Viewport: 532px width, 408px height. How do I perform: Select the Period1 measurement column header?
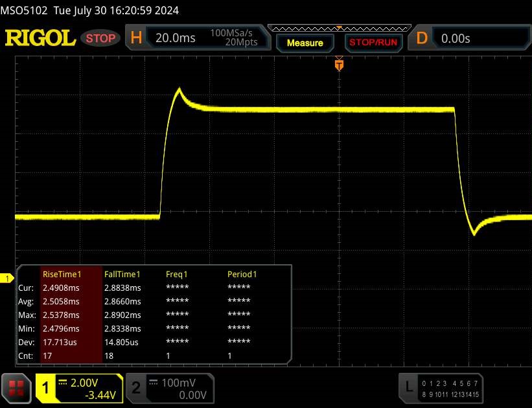click(242, 274)
